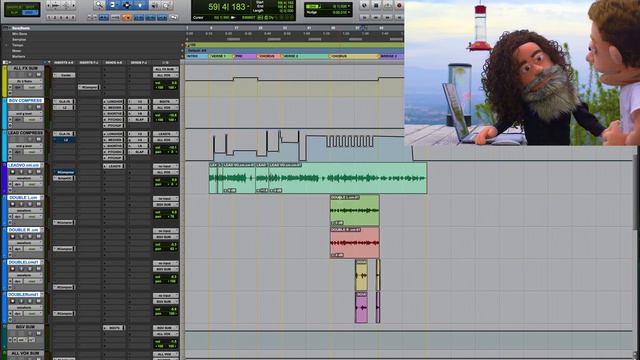
Task: Mute the DOUBLE L track
Action: click(38, 204)
